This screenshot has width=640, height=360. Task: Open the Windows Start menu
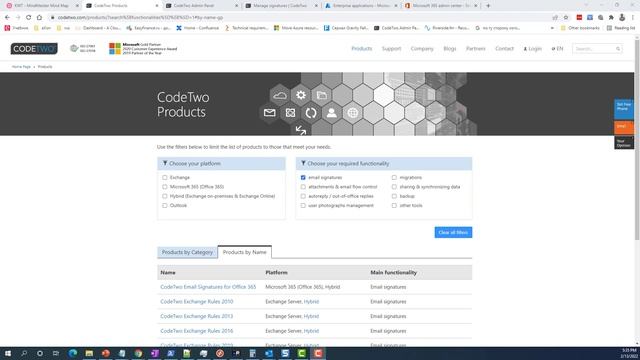(x=7, y=353)
